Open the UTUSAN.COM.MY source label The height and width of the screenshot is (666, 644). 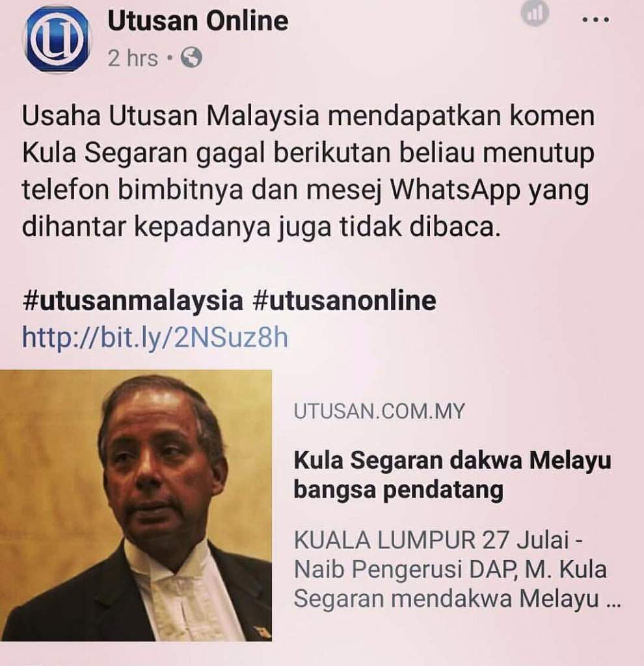[x=379, y=411]
